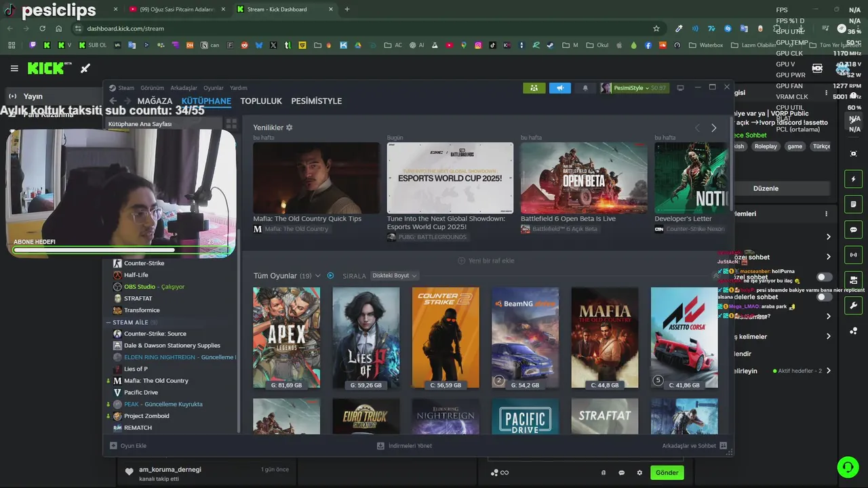
Task: Open chat bubble panel in Kick sidebar
Action: click(x=854, y=230)
